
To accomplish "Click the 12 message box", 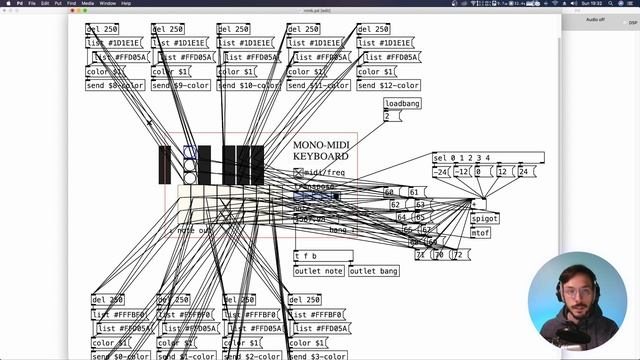I will [x=505, y=172].
